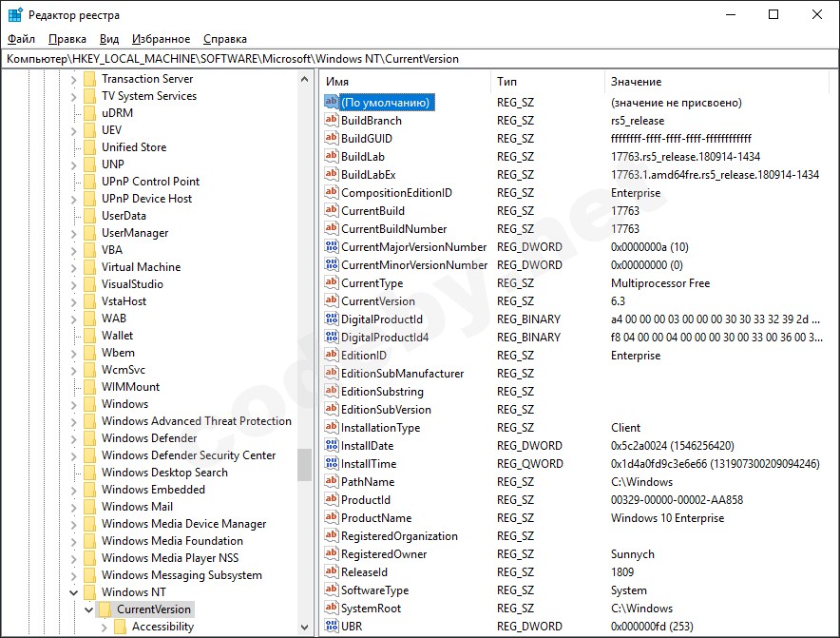Open the Избранное menu
Screen dimensions: 840x638
coord(160,39)
